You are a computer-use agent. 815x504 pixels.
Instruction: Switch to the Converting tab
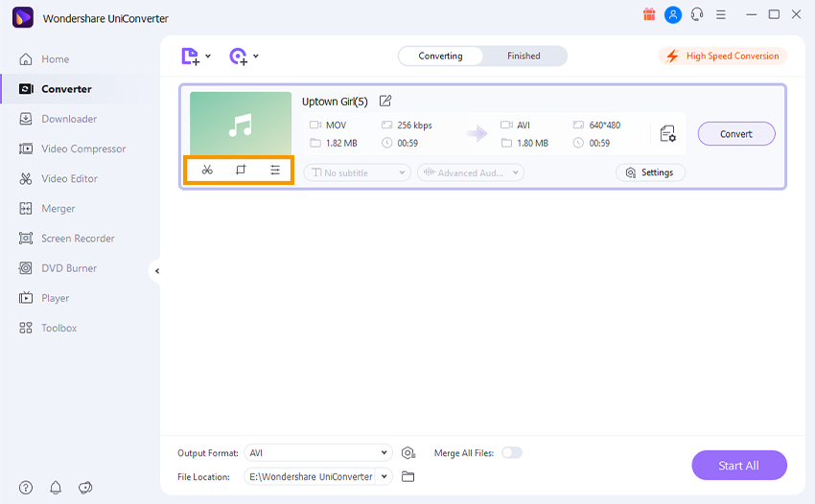pos(440,57)
